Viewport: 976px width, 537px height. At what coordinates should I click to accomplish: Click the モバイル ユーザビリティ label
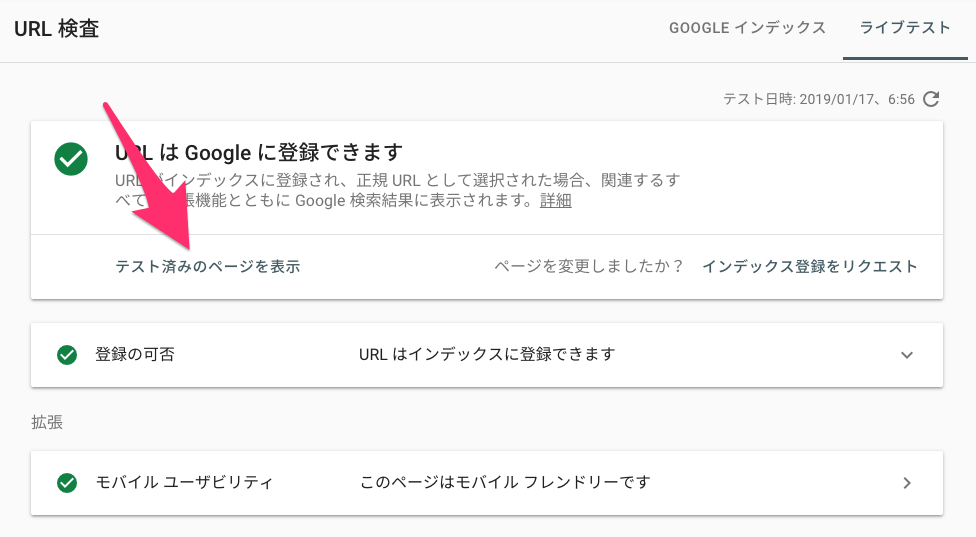pyautogui.click(x=184, y=482)
